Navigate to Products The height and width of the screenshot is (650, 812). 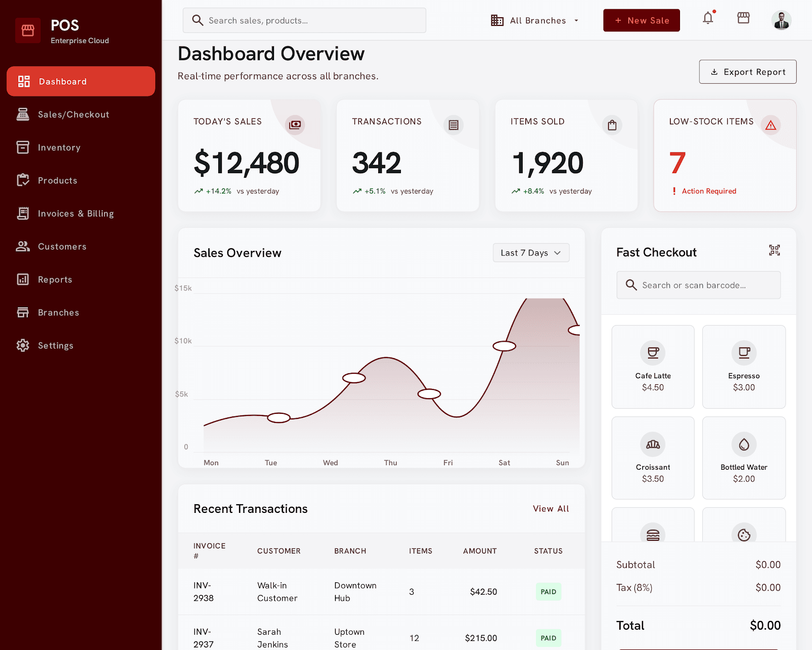[81, 180]
